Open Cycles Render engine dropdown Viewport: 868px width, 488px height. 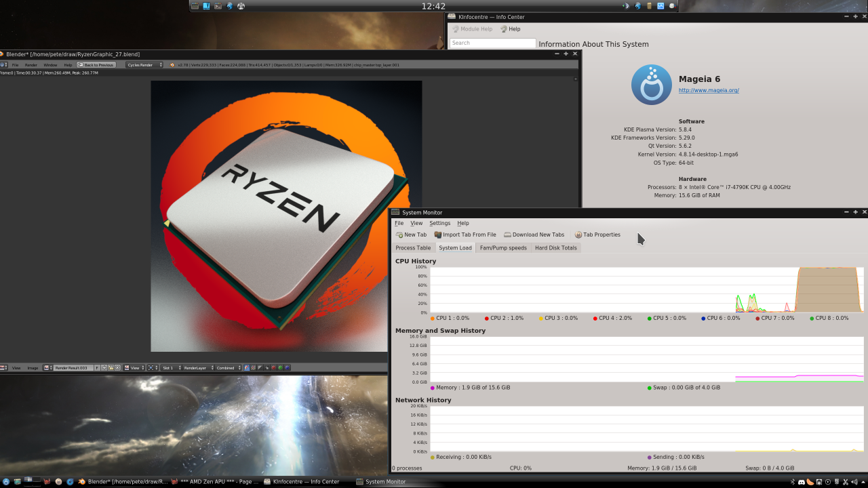pyautogui.click(x=144, y=65)
